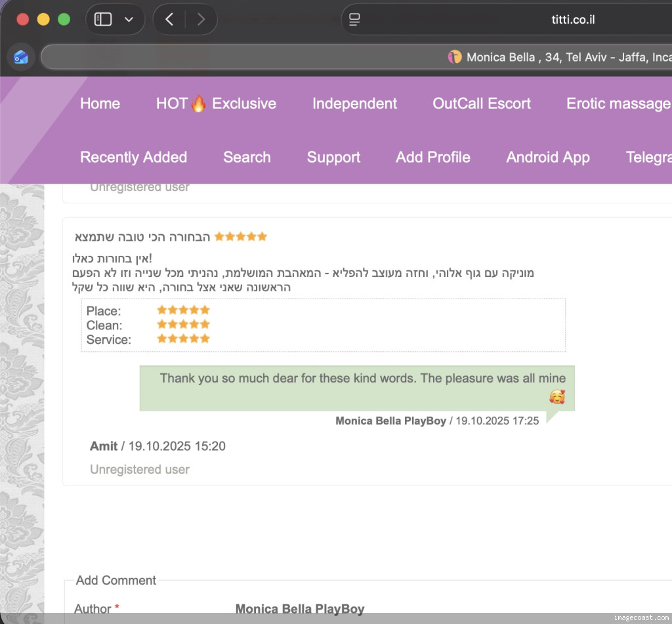Click the page icon in the address bar

[x=354, y=20]
